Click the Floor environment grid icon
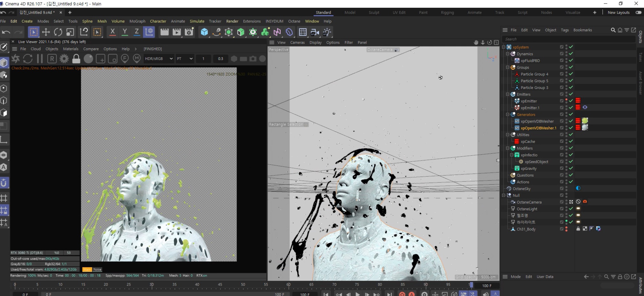Screen dimensions: 644x296 (303, 32)
